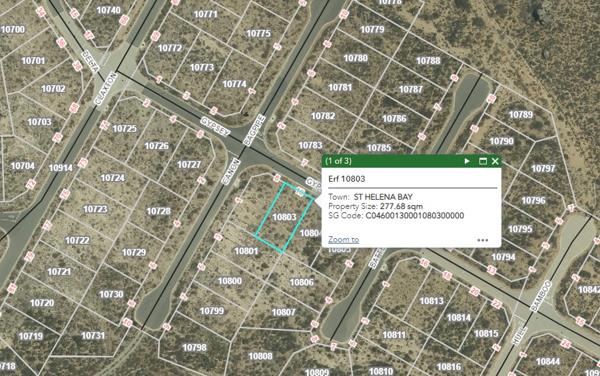Image resolution: width=600 pixels, height=376 pixels.
Task: Click the BAMBOO street label
Action: (x=542, y=296)
